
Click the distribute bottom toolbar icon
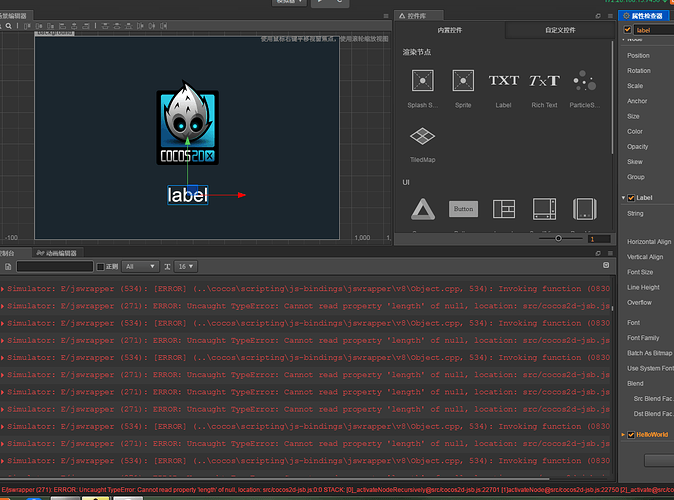pyautogui.click(x=128, y=26)
